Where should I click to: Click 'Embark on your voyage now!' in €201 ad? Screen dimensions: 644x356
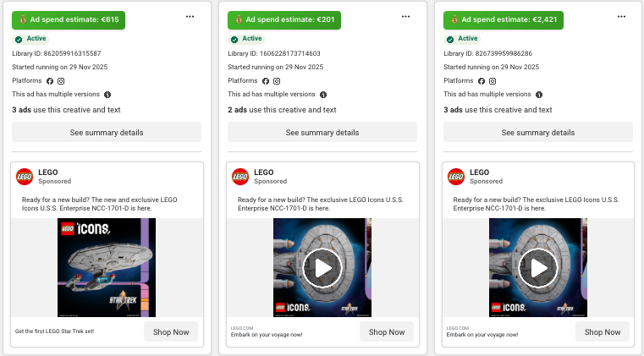[x=267, y=335]
